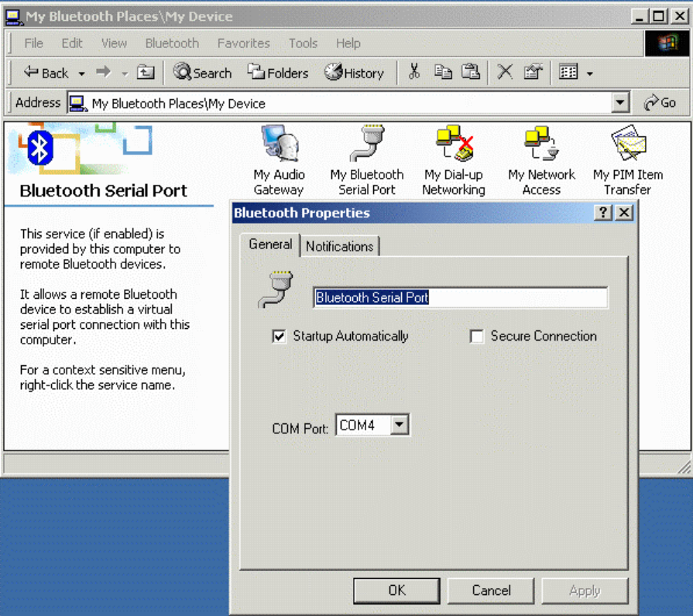Viewport: 693px width, 616px height.
Task: Click the dialog's question mark help button
Action: (603, 213)
